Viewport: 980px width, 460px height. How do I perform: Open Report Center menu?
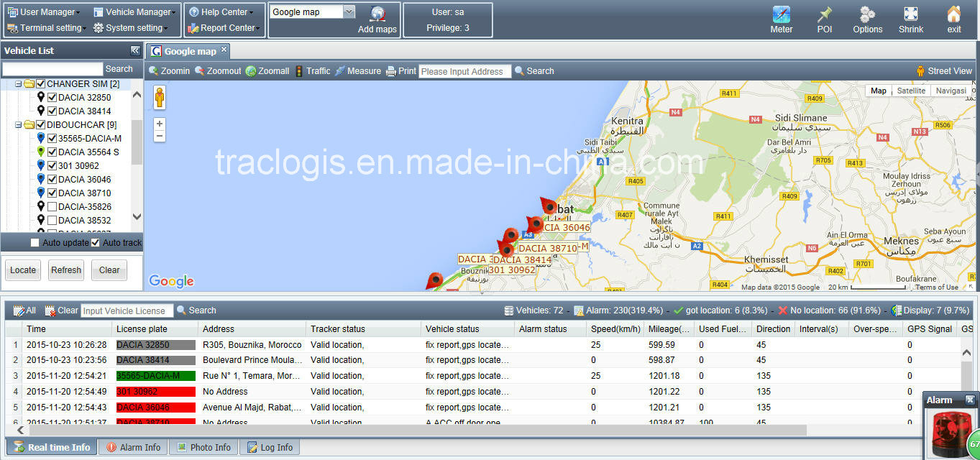pyautogui.click(x=224, y=28)
